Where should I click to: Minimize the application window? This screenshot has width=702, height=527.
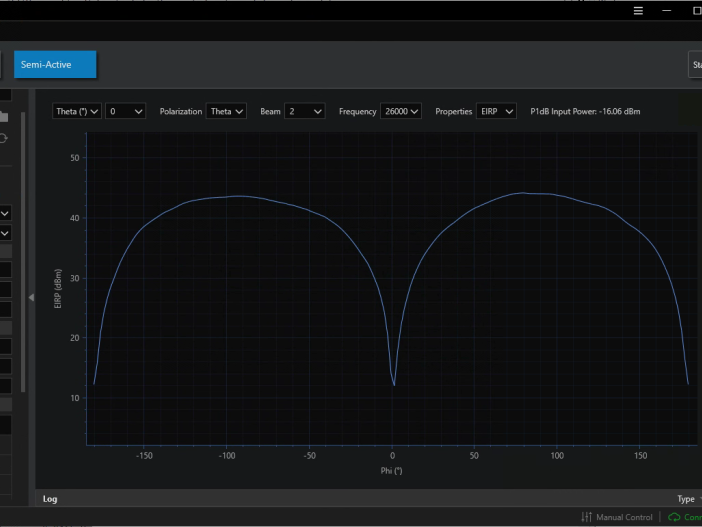(667, 11)
